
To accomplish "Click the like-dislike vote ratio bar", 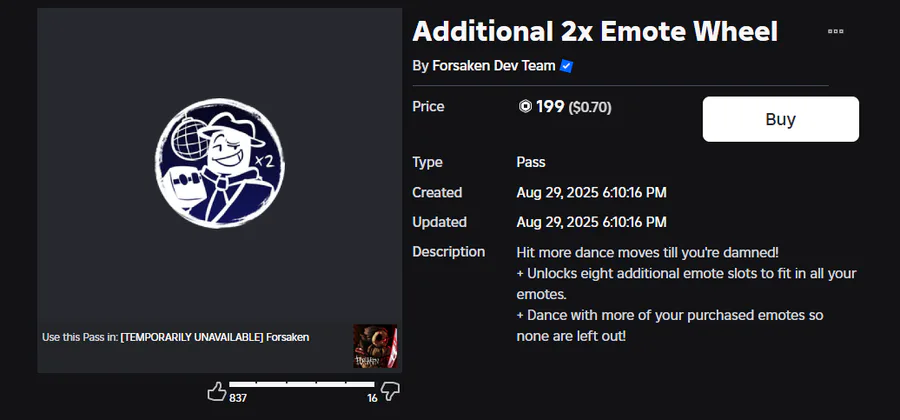I will (301, 384).
